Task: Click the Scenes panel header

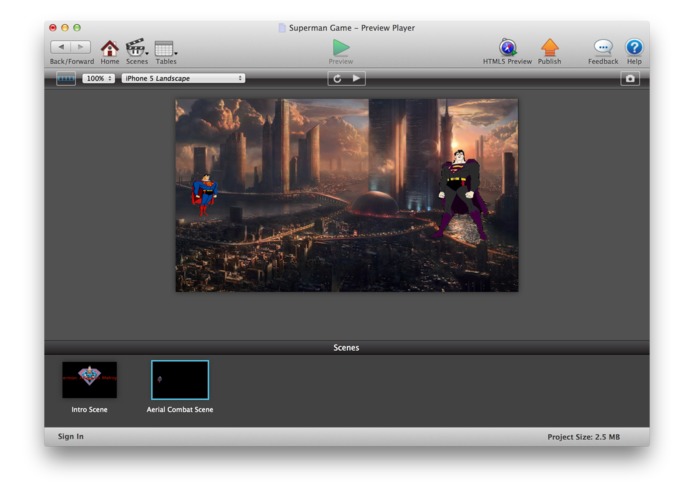Action: 347,348
